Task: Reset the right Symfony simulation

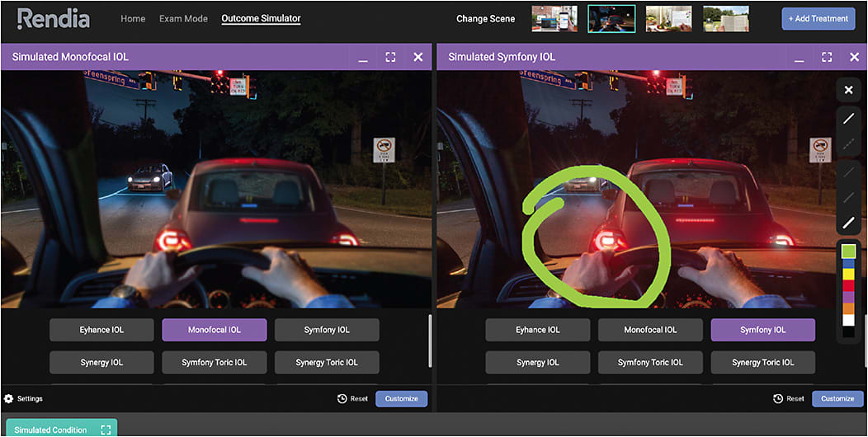Action: pyautogui.click(x=789, y=399)
